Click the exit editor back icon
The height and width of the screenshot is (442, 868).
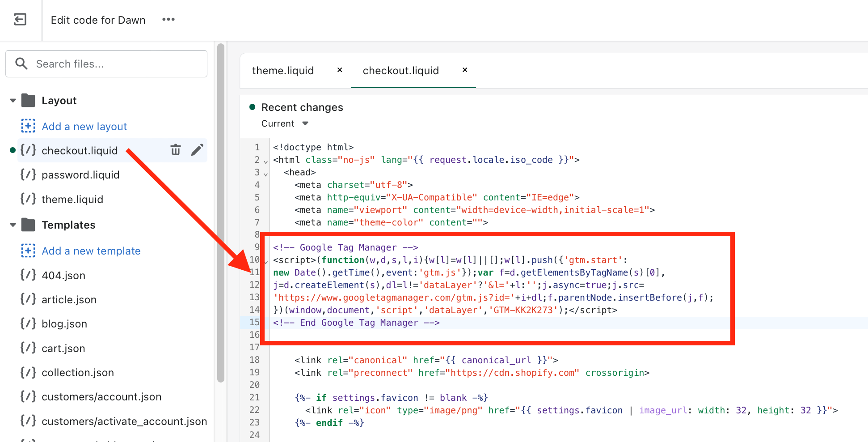[20, 20]
